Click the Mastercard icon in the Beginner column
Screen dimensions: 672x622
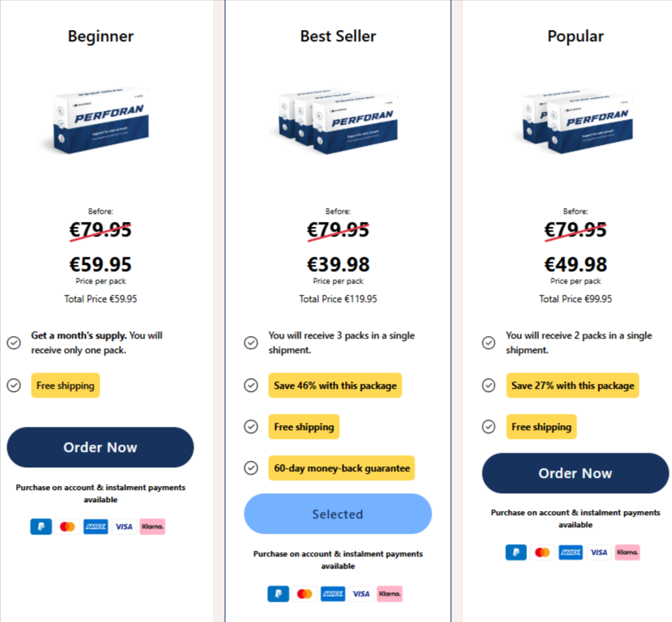click(x=66, y=526)
